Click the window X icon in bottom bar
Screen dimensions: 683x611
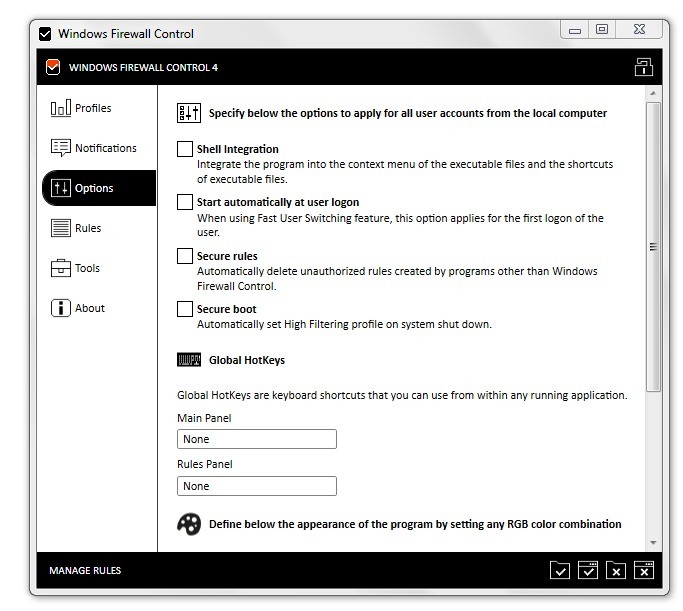point(643,570)
